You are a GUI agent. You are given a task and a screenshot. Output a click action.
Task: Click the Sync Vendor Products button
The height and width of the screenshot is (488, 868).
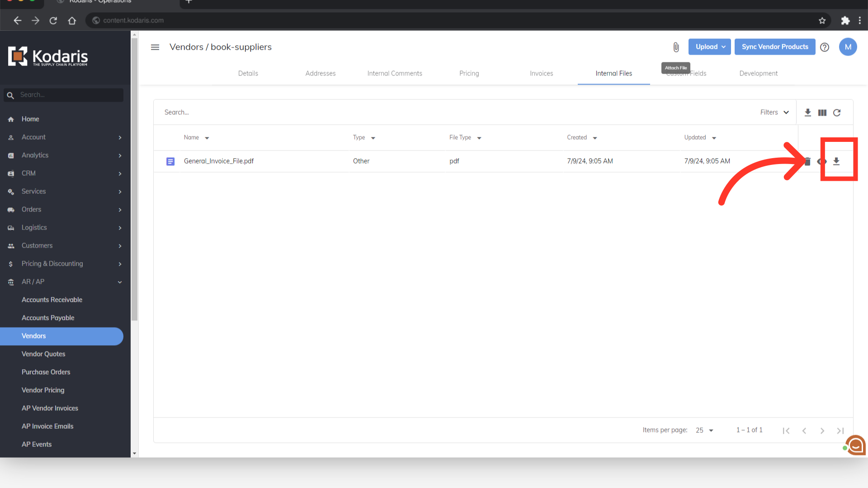774,47
